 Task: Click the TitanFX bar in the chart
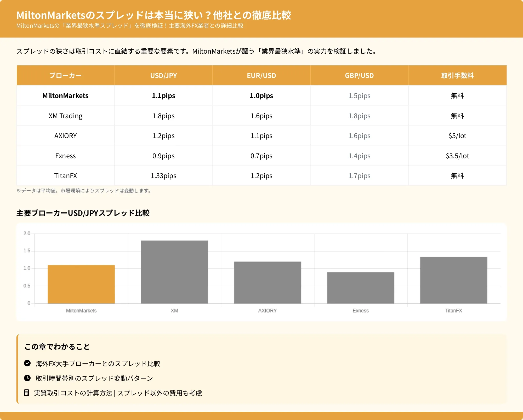pyautogui.click(x=453, y=280)
